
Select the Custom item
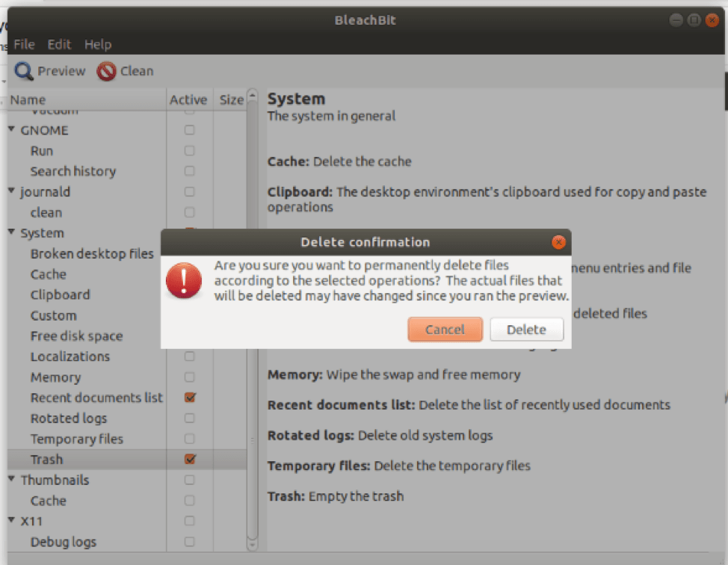[53, 315]
